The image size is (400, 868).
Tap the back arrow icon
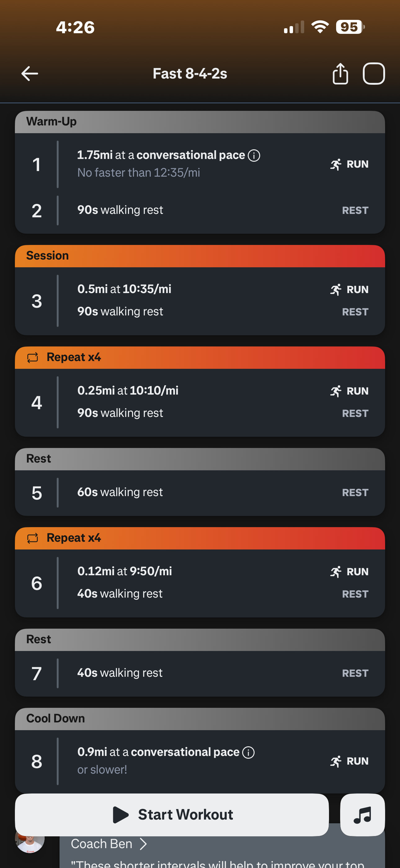30,74
